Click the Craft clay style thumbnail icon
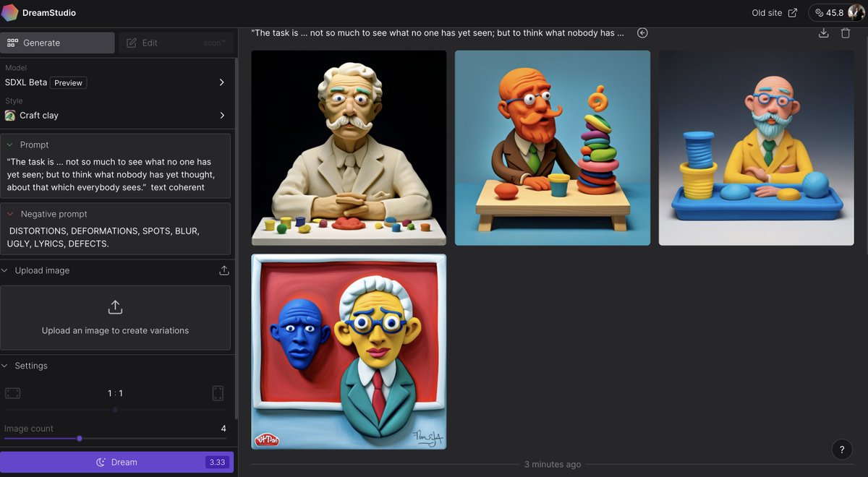Viewport: 868px width, 477px height. [10, 115]
